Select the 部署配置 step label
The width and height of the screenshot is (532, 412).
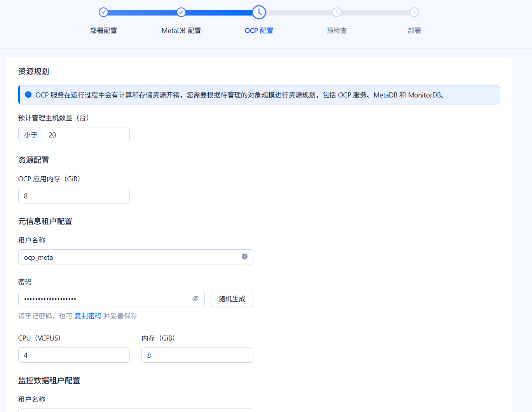coord(103,31)
